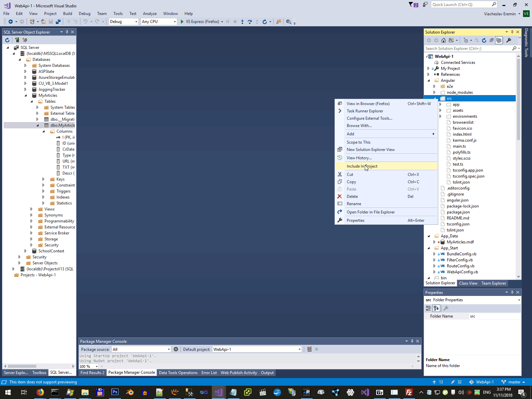
Task: Click the Step Into debug icon
Action: click(242, 22)
